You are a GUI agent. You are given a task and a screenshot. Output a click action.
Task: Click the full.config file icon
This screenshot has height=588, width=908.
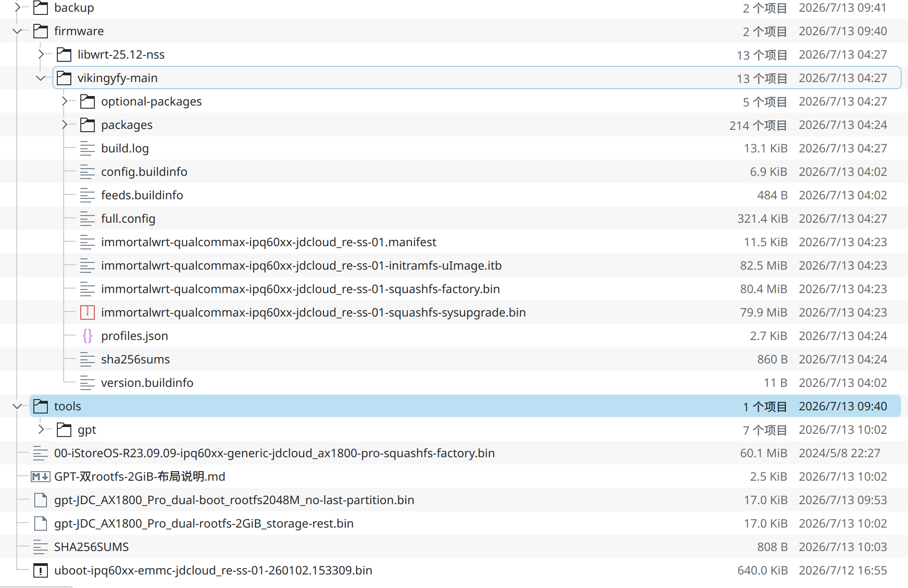pos(88,219)
